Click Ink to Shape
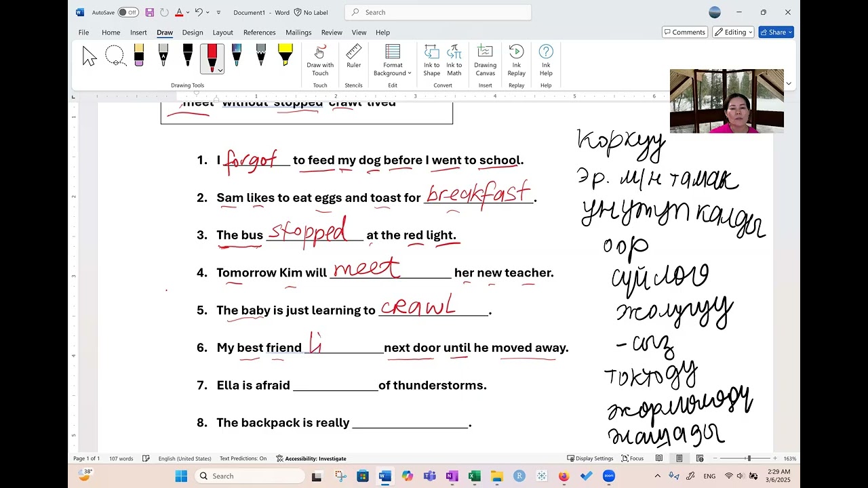The image size is (868, 488). point(432,60)
